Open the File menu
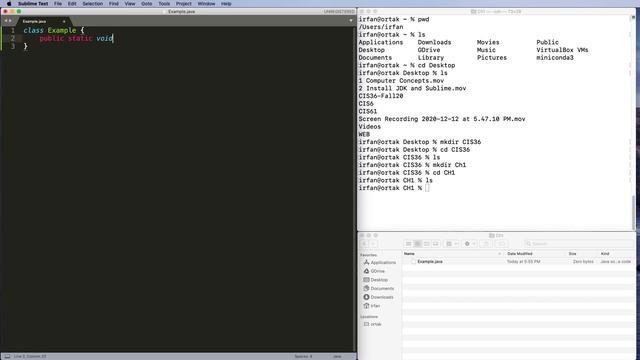This screenshot has height=360, width=640. pyautogui.click(x=58, y=4)
